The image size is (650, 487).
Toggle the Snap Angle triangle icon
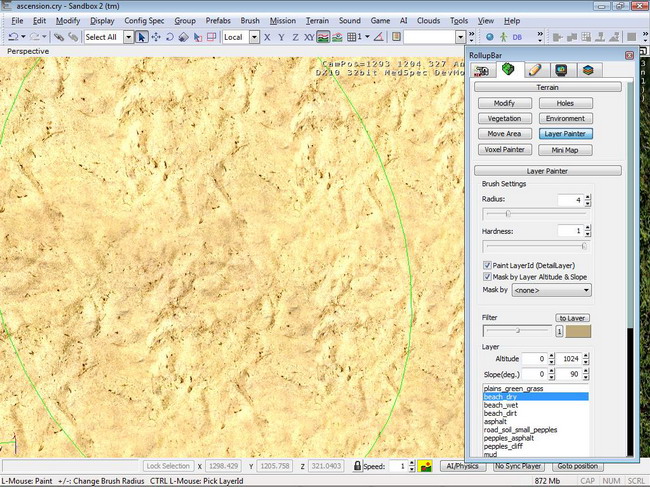tap(378, 37)
